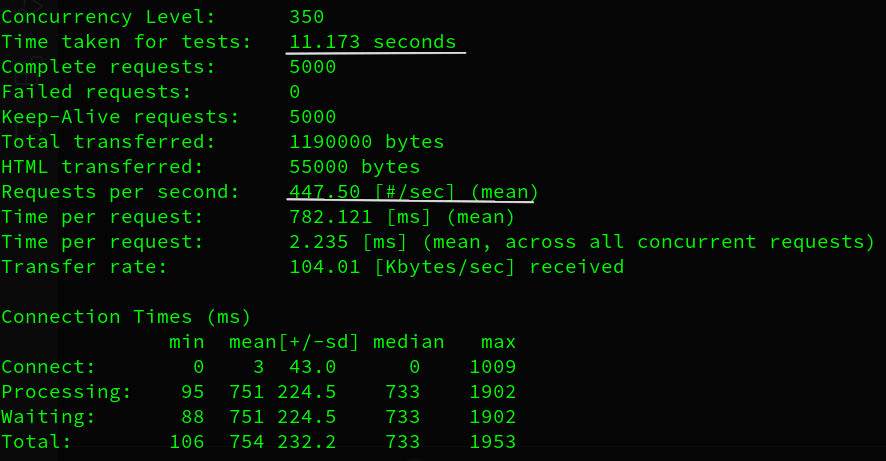Click the Connect row label
Image resolution: width=886 pixels, height=461 pixels.
pyautogui.click(x=48, y=367)
